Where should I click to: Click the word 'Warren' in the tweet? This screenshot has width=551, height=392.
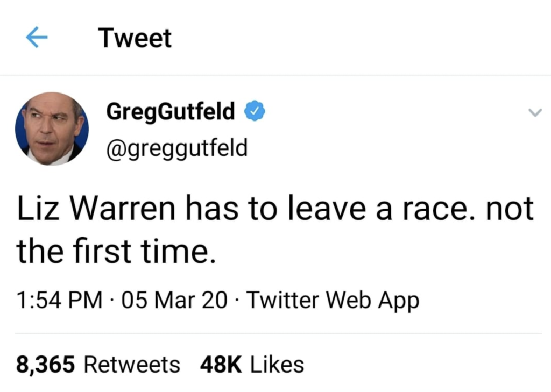pos(123,209)
